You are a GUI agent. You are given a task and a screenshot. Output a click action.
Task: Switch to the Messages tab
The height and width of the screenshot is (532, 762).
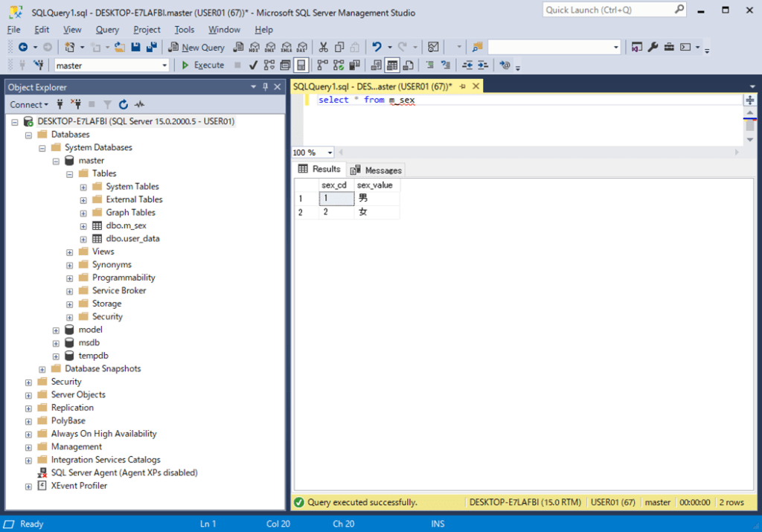(x=377, y=170)
